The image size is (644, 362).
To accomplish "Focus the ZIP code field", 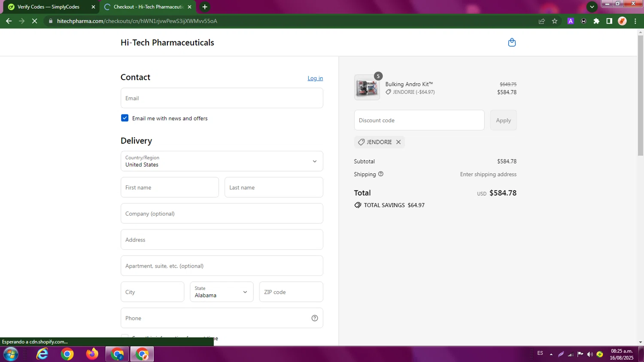I will pos(291,292).
